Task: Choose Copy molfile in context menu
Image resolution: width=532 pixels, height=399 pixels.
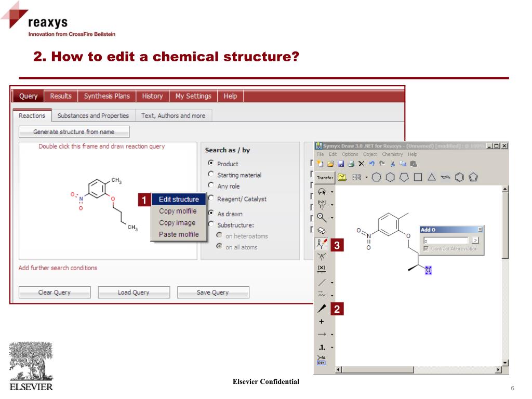Action: pyautogui.click(x=178, y=211)
